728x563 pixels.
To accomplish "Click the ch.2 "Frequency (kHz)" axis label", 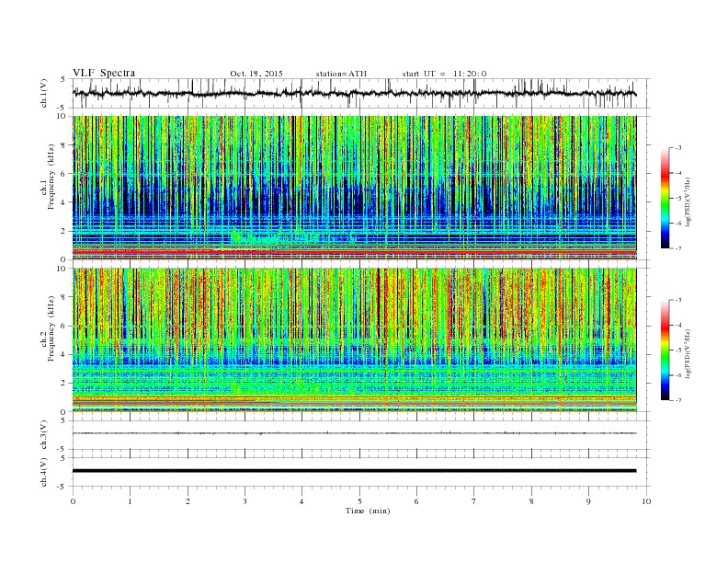I will tap(51, 328).
